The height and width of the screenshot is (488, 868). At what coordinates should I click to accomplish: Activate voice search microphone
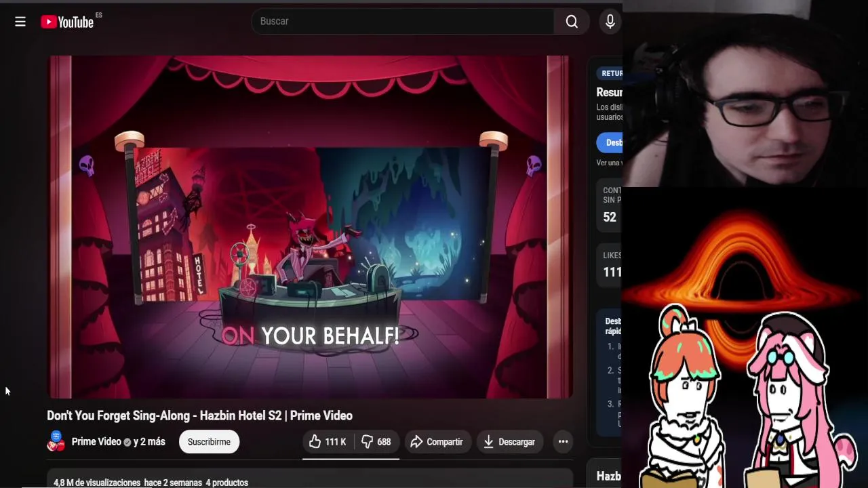tap(610, 22)
